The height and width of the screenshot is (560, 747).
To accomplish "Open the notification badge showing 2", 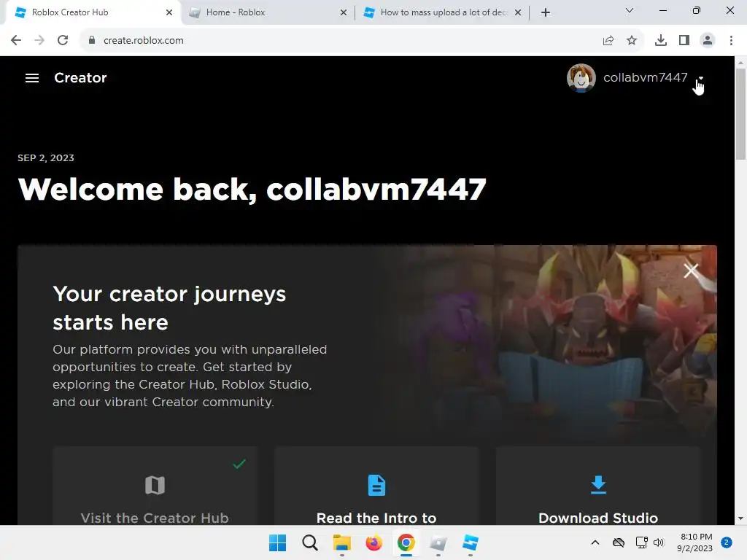I will pos(727,542).
